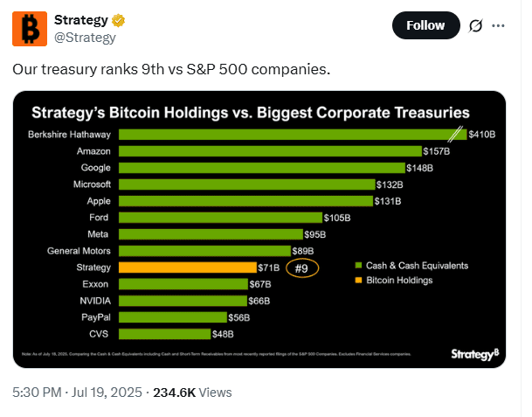Click the circled #9 rank marker

[301, 268]
